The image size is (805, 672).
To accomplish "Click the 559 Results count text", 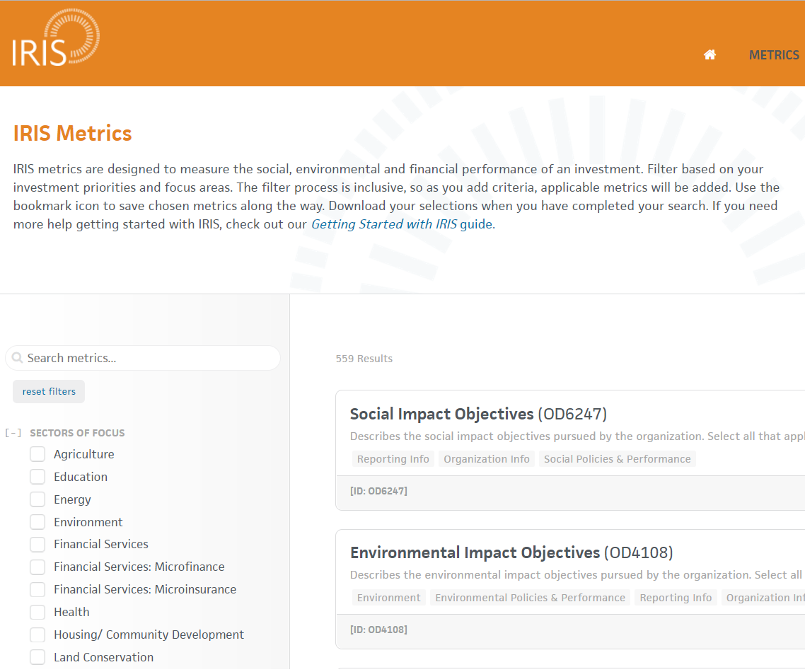I will [364, 359].
